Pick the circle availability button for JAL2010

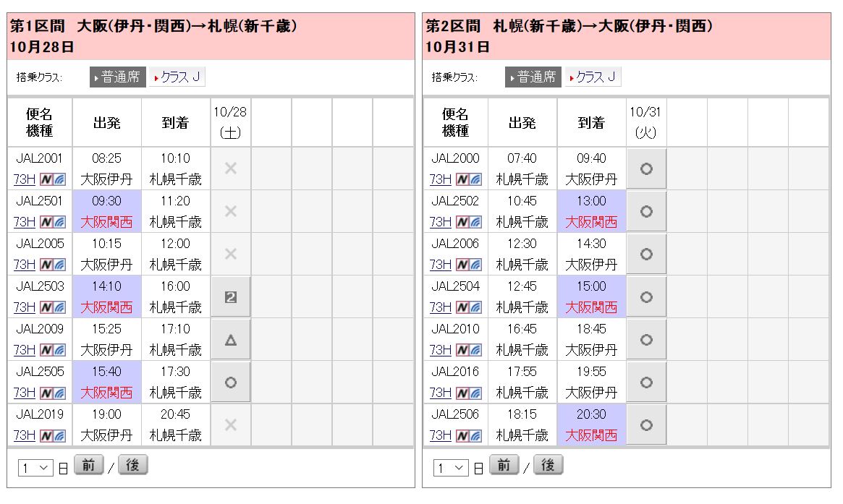click(x=646, y=340)
